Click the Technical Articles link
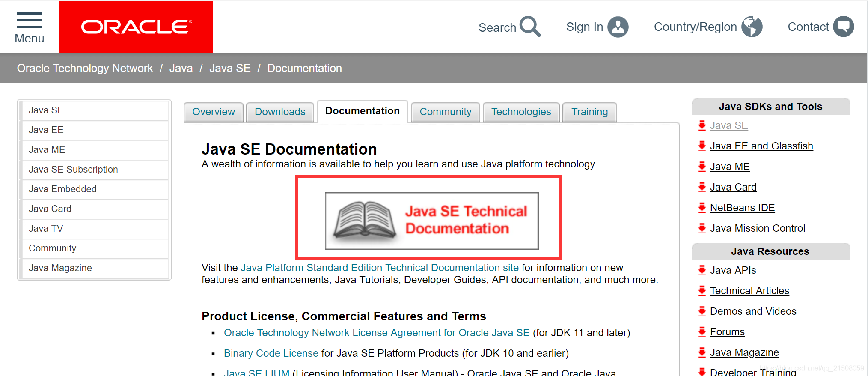Image resolution: width=868 pixels, height=376 pixels. click(x=749, y=291)
